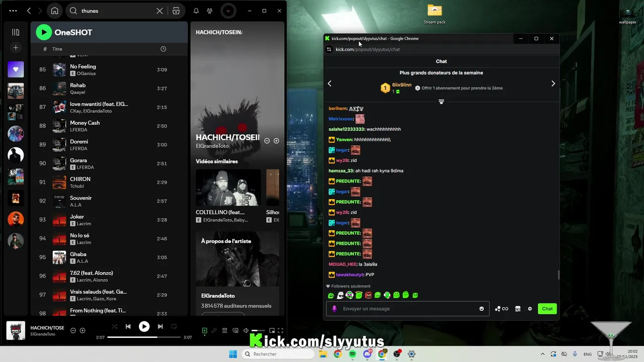Seek on the song progress bar
The image size is (644, 362).
[144, 337]
